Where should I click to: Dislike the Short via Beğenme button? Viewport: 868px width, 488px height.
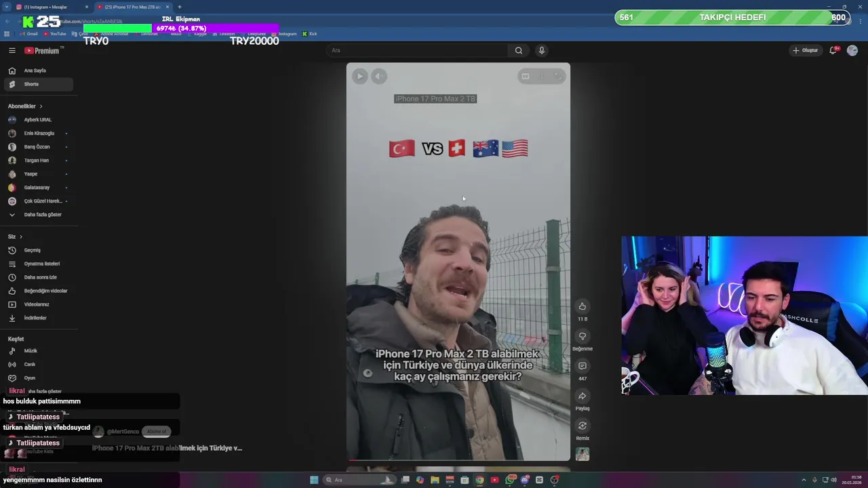582,336
